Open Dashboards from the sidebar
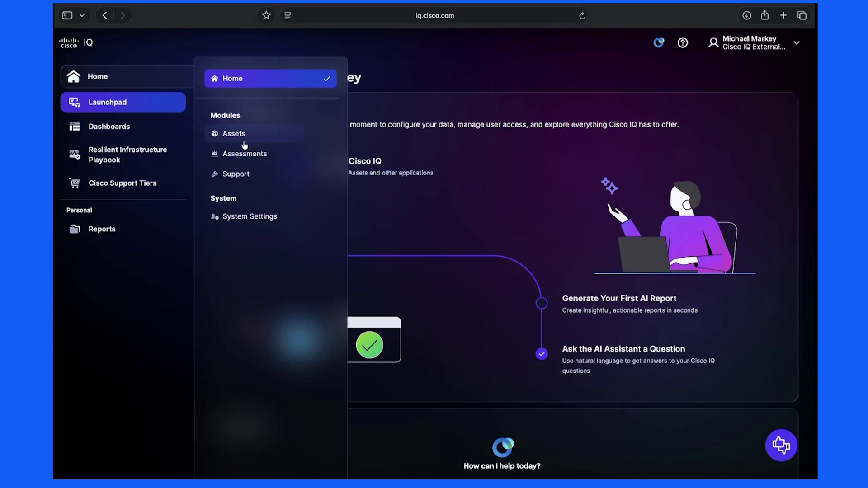This screenshot has width=868, height=488. pyautogui.click(x=123, y=127)
